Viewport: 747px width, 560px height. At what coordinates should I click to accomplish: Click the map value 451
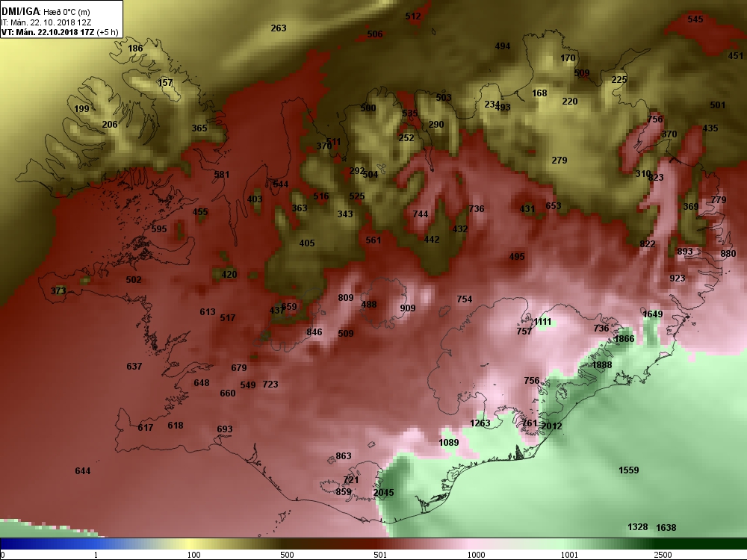[x=735, y=56]
